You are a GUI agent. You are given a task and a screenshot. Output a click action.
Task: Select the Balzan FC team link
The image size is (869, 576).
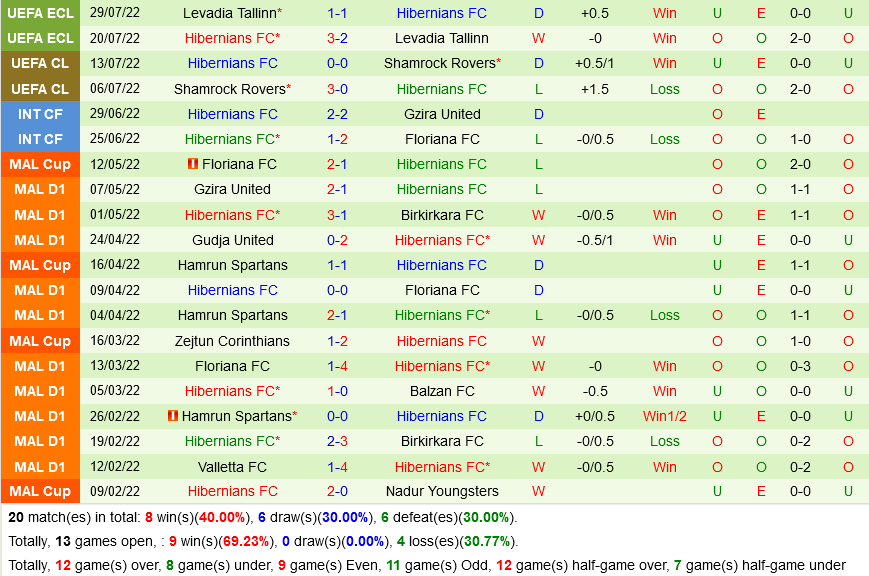point(442,391)
